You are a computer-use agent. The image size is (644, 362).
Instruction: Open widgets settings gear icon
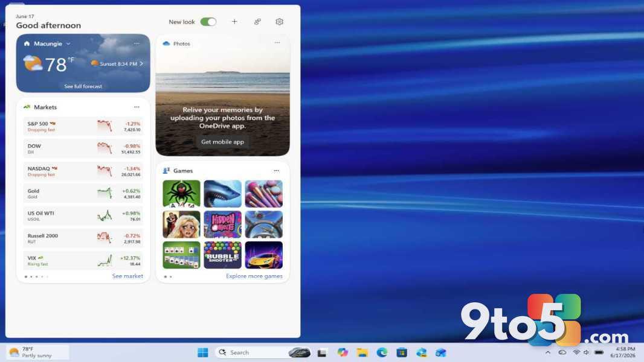tap(279, 22)
